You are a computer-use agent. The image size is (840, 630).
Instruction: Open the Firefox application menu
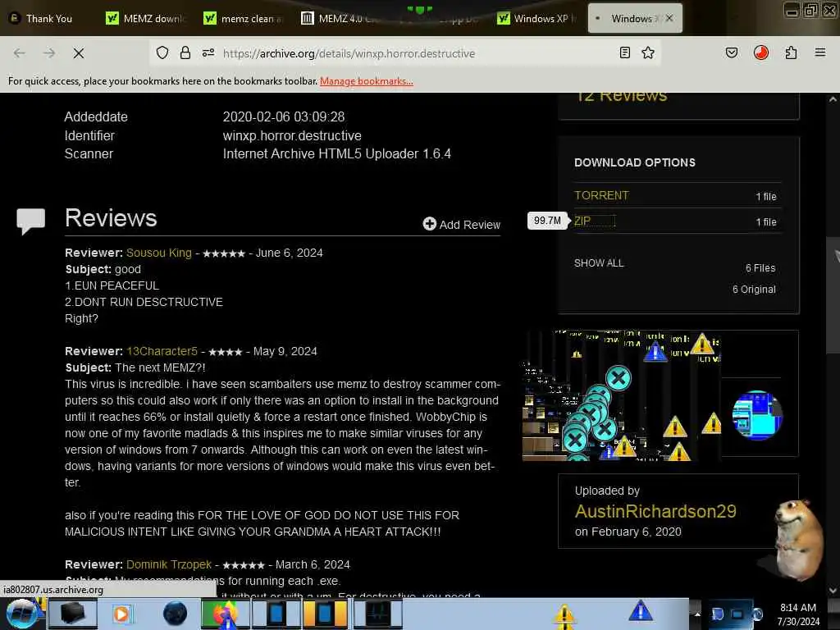tap(819, 52)
